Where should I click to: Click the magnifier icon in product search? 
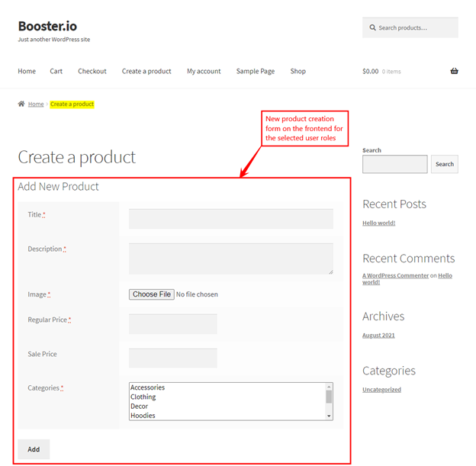coord(372,27)
